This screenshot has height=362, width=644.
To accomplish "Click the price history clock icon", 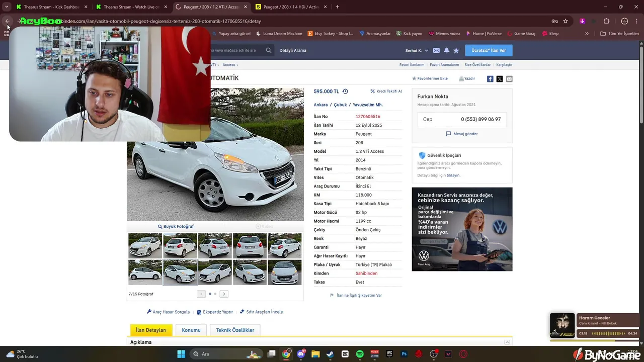I will coord(345,92).
